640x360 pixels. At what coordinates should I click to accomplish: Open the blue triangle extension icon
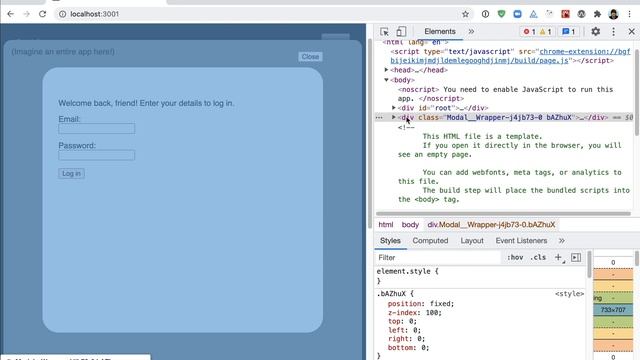click(533, 14)
